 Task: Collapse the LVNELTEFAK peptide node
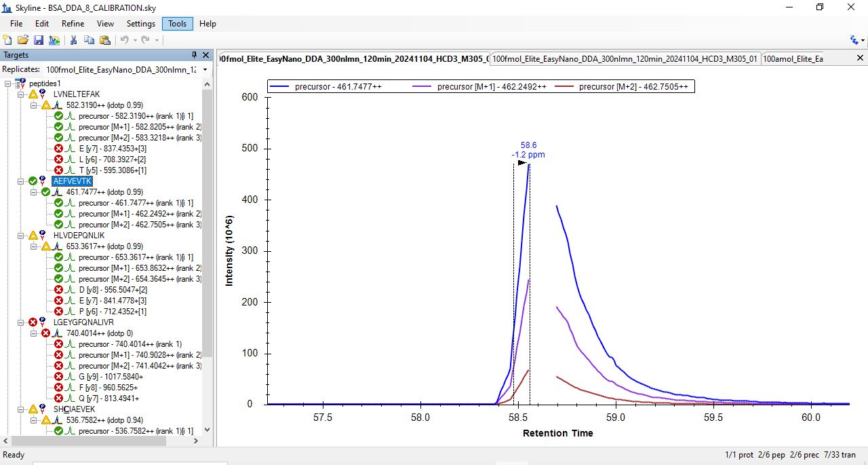tap(20, 94)
